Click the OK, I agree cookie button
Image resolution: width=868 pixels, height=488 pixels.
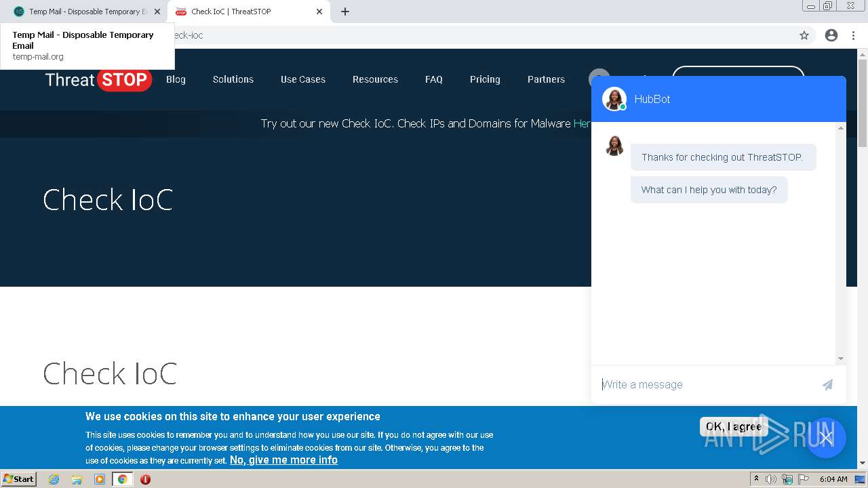point(734,426)
